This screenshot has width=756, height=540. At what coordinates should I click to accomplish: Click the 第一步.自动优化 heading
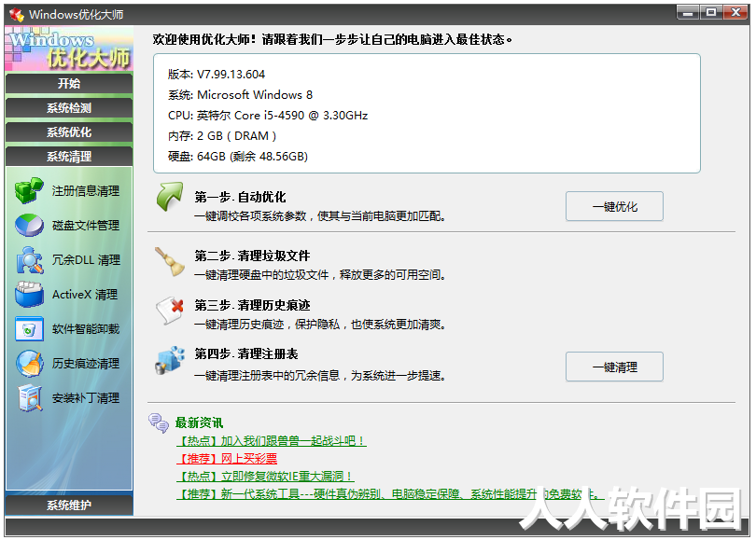[x=240, y=197]
